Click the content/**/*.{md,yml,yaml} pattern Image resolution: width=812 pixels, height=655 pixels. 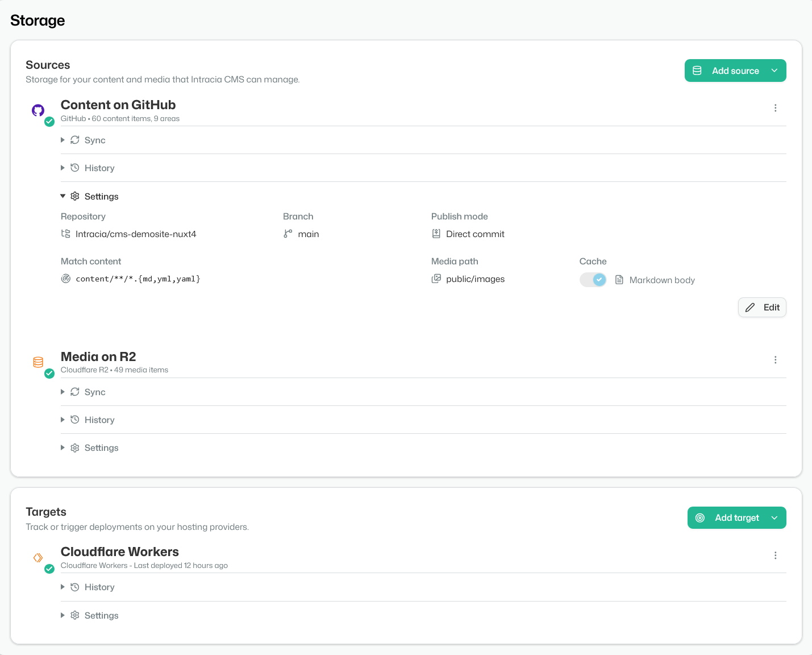138,279
